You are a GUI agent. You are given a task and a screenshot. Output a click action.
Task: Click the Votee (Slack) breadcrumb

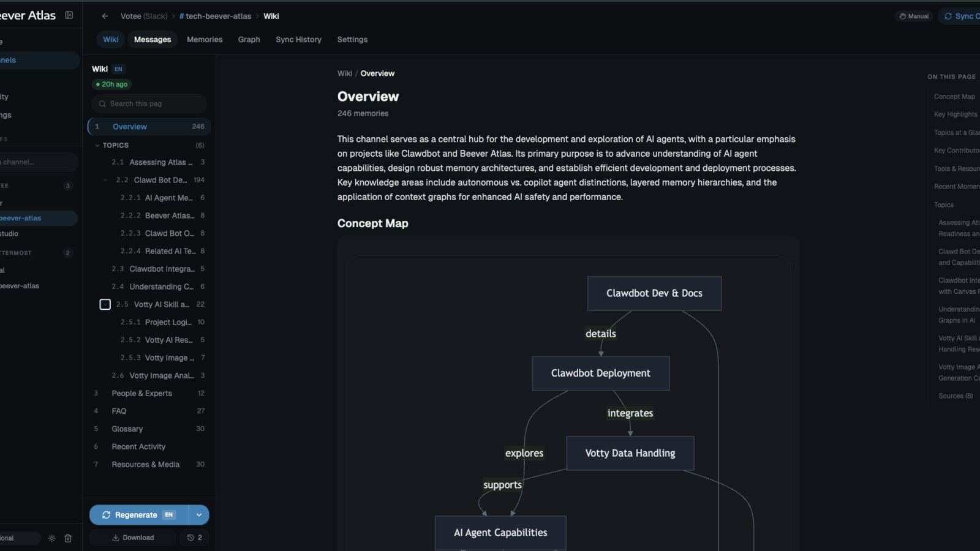pyautogui.click(x=144, y=16)
